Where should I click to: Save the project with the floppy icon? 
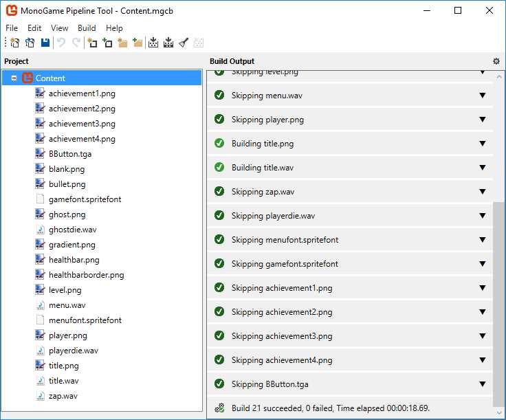coord(45,43)
